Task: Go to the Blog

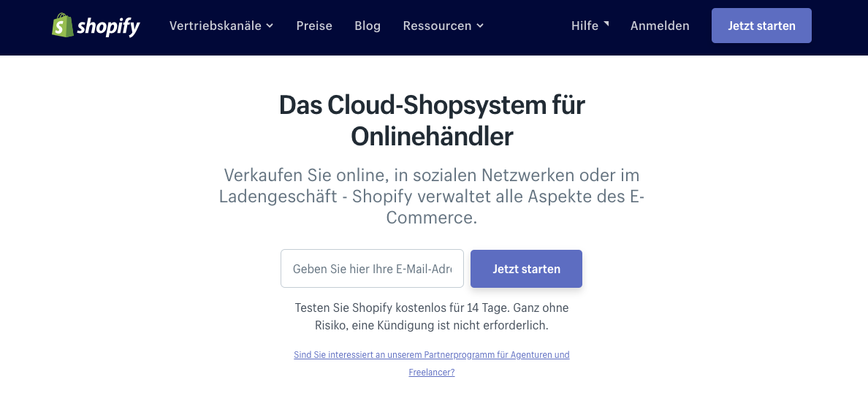Action: [368, 26]
